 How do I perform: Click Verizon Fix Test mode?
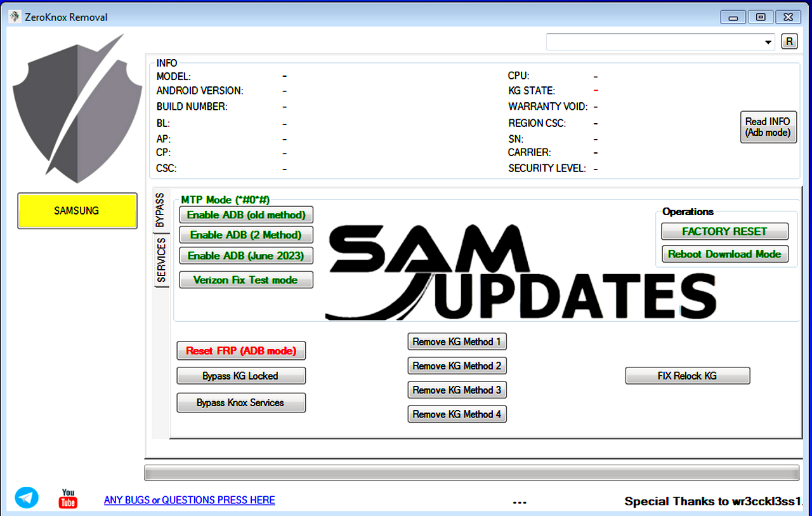pos(246,280)
